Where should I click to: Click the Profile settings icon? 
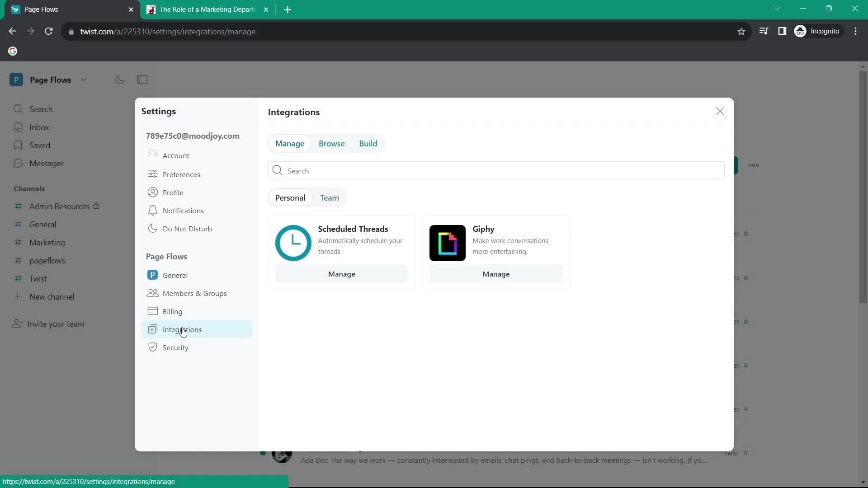click(x=153, y=192)
